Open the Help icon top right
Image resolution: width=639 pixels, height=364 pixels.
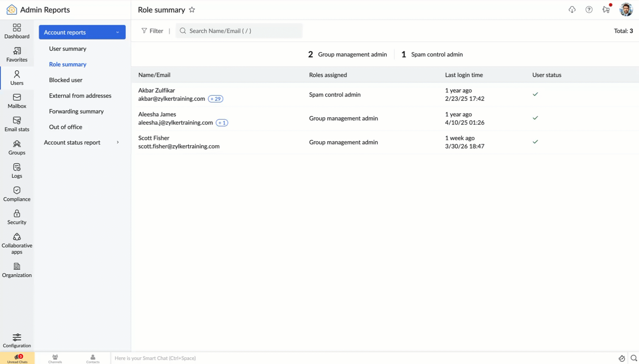coord(589,9)
